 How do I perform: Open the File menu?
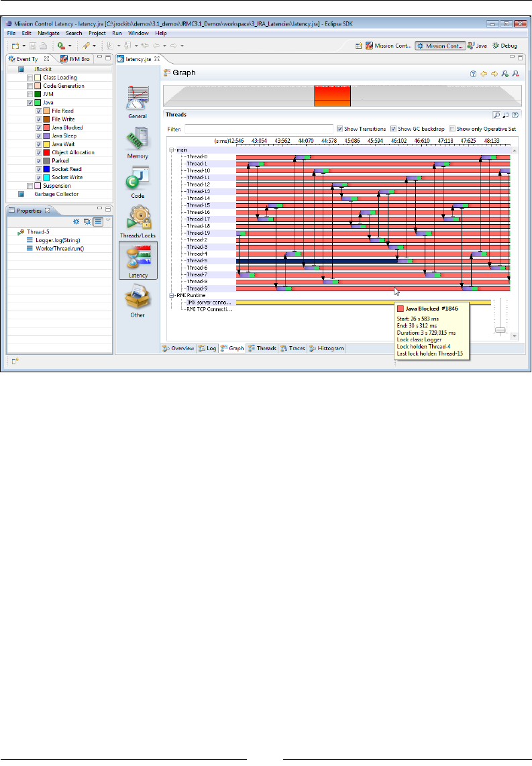pos(11,34)
